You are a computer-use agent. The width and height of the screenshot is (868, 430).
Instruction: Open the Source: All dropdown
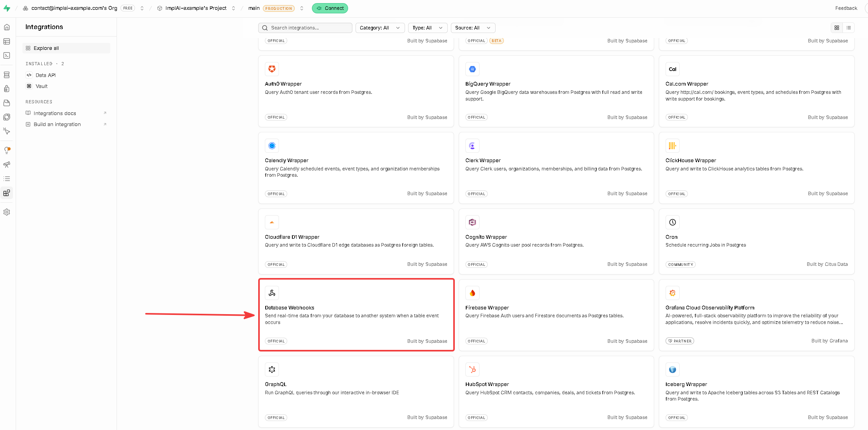point(473,28)
